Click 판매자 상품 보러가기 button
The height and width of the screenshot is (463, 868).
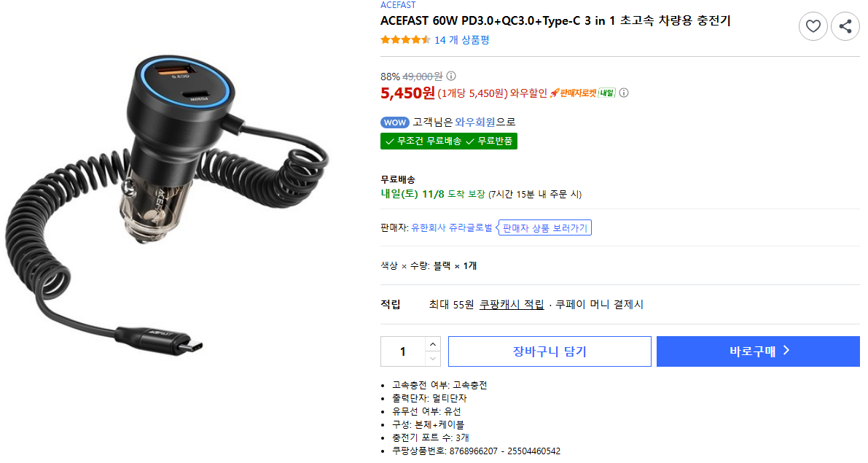(545, 228)
